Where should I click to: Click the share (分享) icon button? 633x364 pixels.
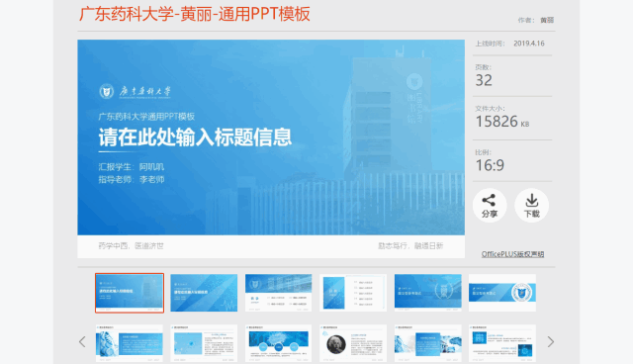[x=490, y=206]
